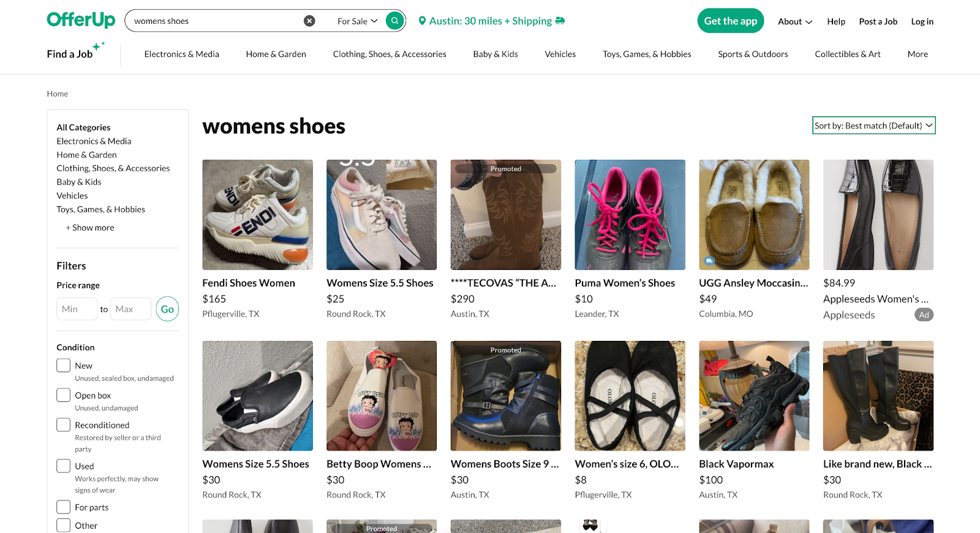Open Fendi Shoes Women listing photo
980x533 pixels.
tap(257, 215)
